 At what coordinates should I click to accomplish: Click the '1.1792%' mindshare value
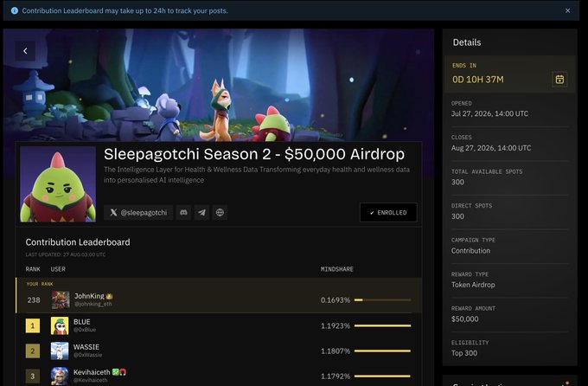click(336, 376)
